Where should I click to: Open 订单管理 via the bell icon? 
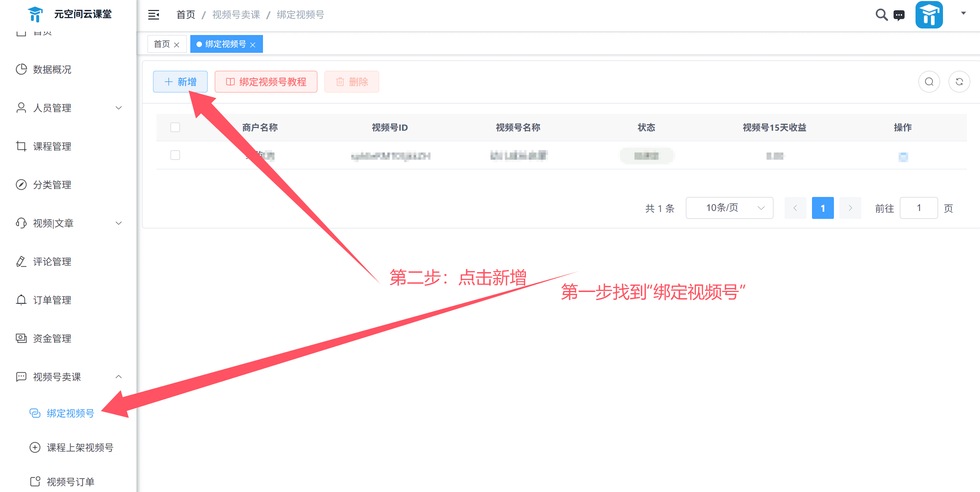(x=22, y=300)
